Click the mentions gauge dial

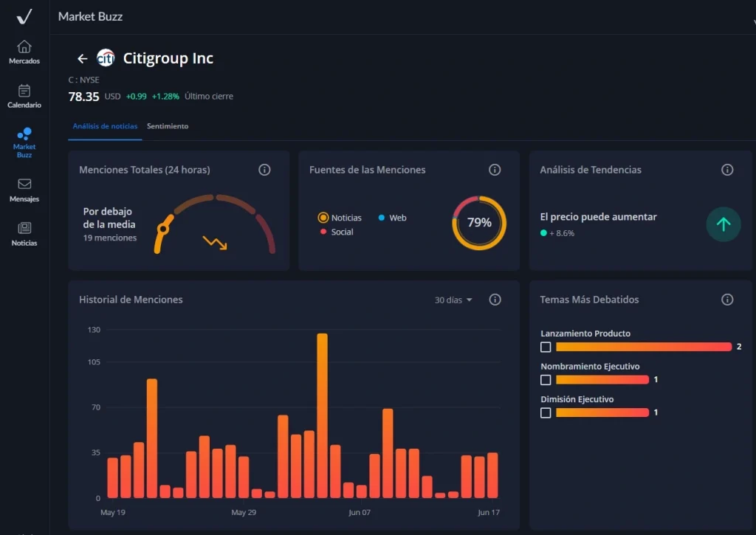[x=215, y=224]
